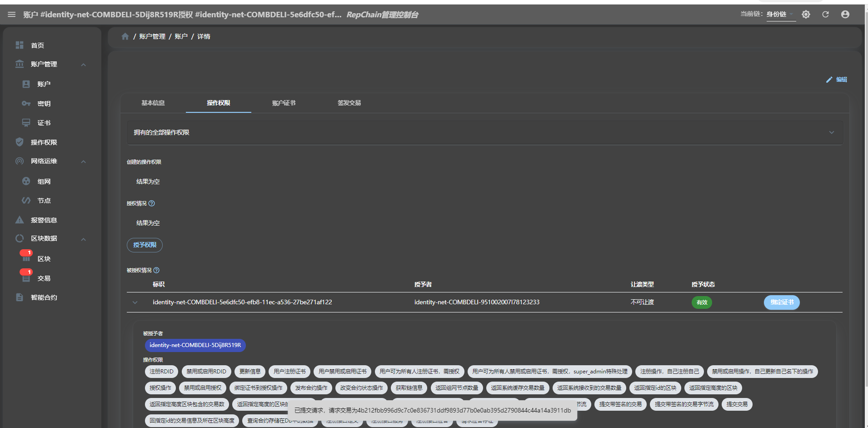Screen dimensions: 868x428
Task: Click the 授权操作 permission chip
Action: coord(160,388)
